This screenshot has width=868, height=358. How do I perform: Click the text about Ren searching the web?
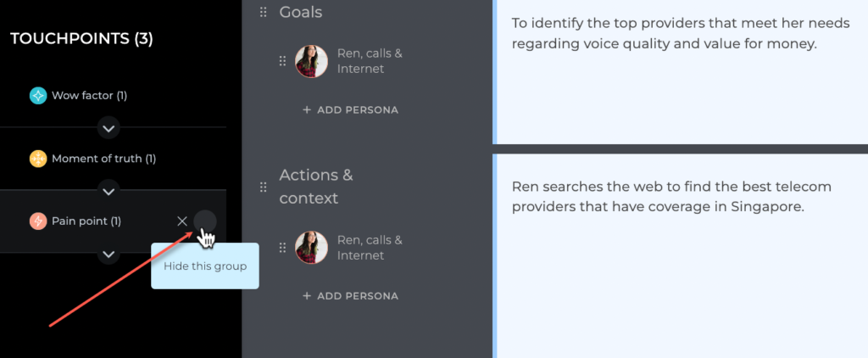pyautogui.click(x=671, y=197)
